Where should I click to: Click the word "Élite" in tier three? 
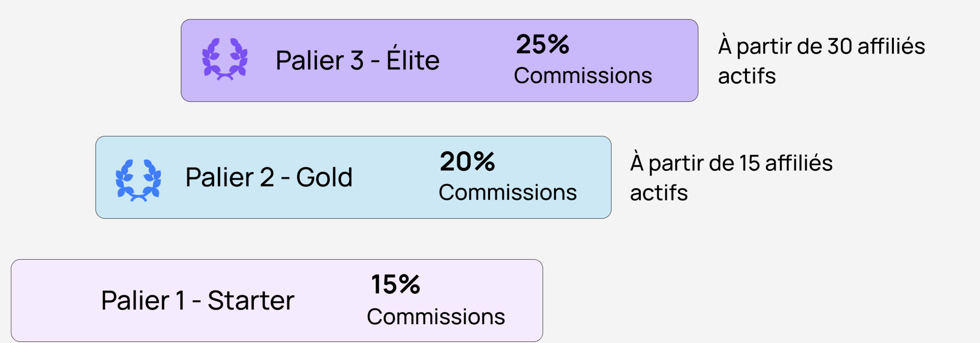coord(413,60)
